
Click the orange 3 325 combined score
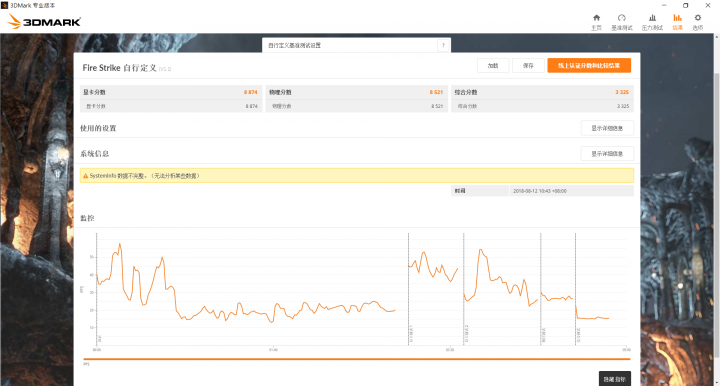coord(622,92)
